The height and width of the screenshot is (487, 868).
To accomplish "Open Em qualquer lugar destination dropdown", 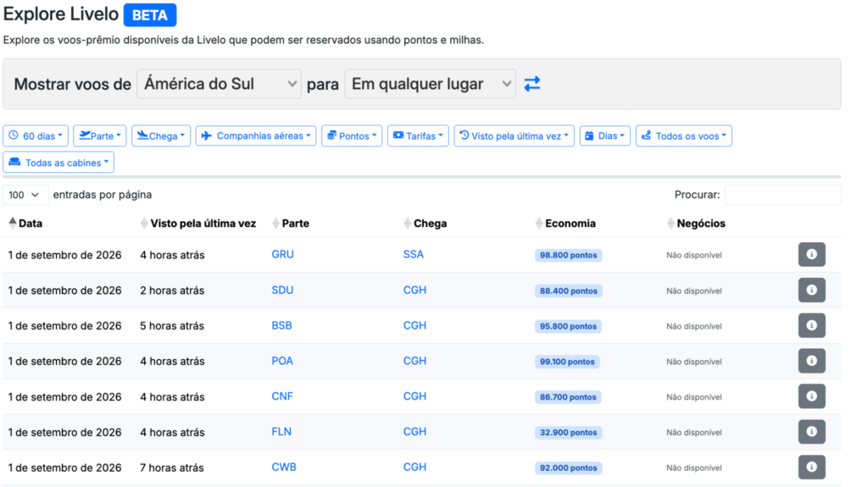I will tap(430, 84).
